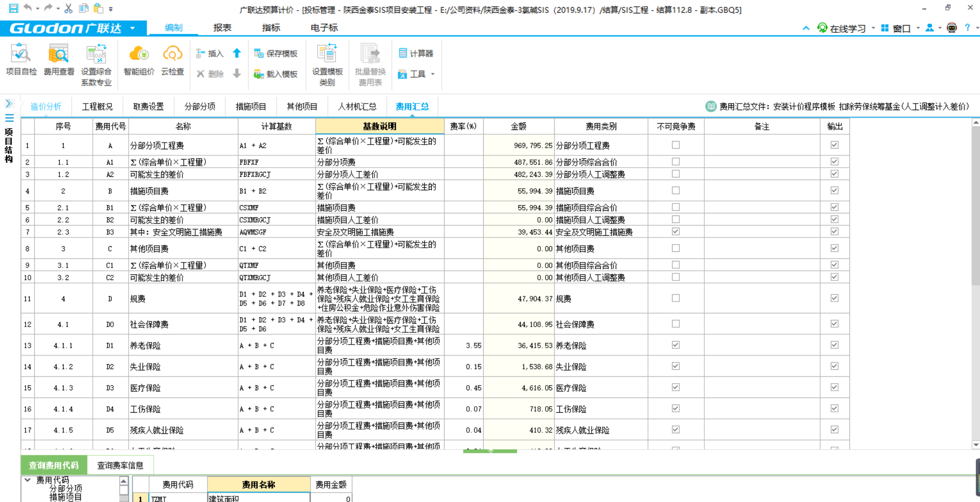Click the Paste clipboard icon
This screenshot has height=502, width=980.
click(x=98, y=8)
